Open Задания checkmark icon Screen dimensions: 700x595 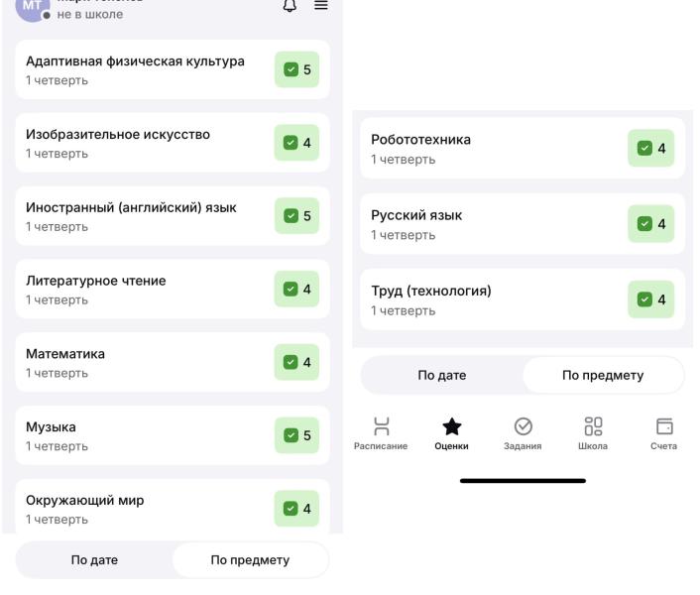523,432
